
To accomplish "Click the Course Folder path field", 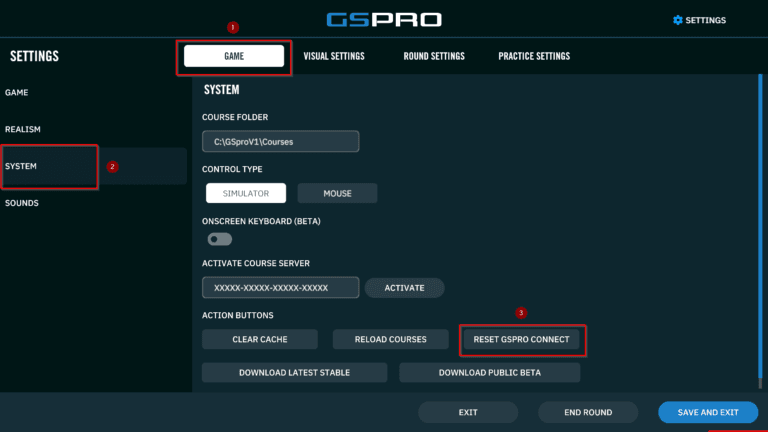I will coord(280,142).
